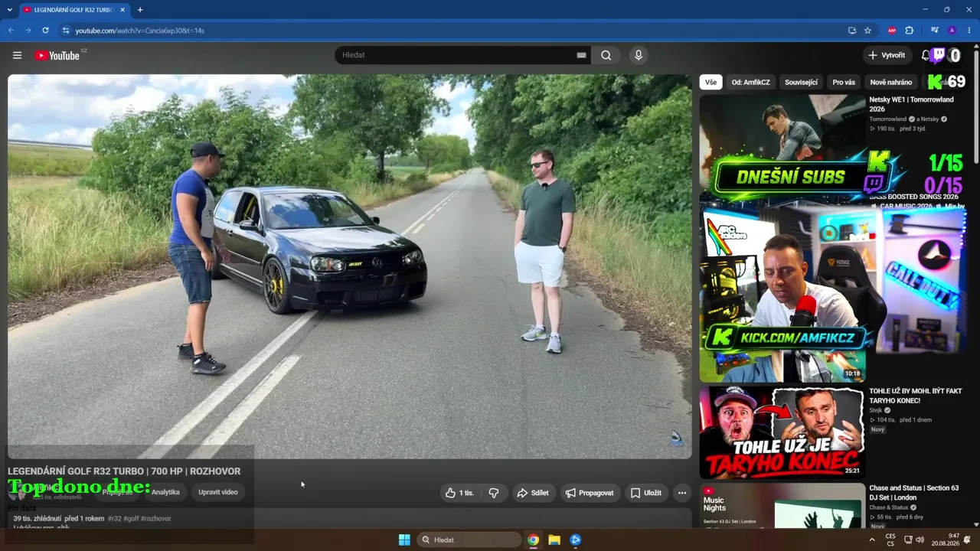Open the network status tray icon
Image resolution: width=980 pixels, height=551 pixels.
(x=908, y=540)
